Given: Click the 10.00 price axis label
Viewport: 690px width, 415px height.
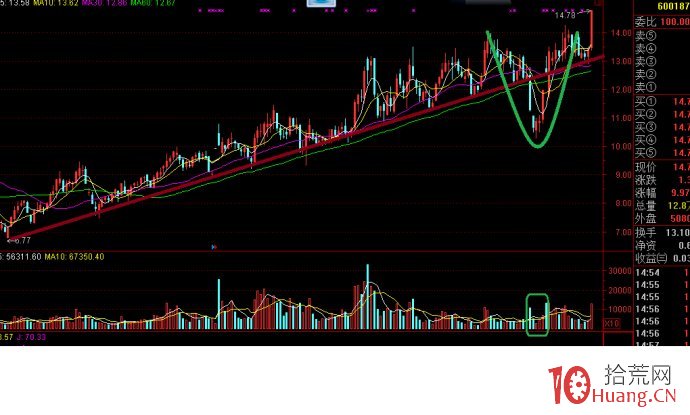Looking at the screenshot, I should tap(621, 147).
